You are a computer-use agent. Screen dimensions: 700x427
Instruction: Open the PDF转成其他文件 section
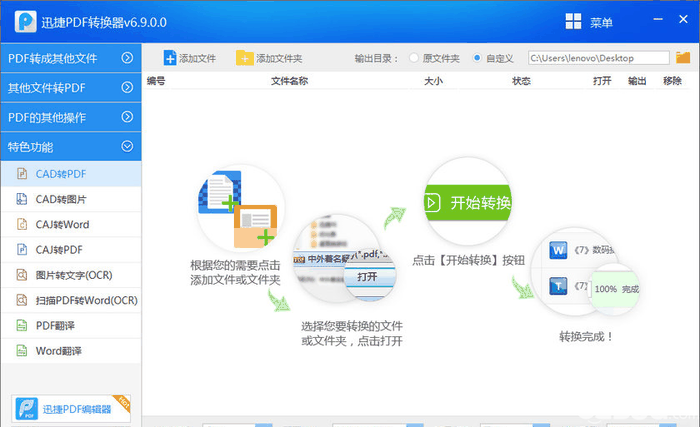(x=71, y=58)
